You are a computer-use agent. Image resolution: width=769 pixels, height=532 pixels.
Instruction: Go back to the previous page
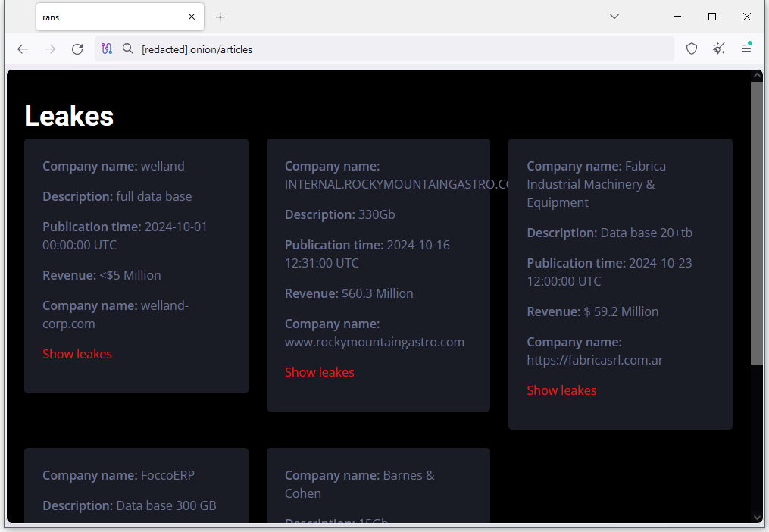(x=23, y=49)
